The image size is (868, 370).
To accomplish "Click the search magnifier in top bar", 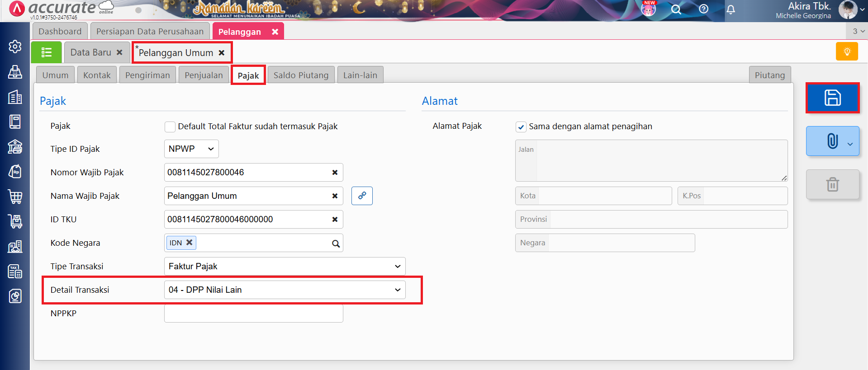I will click(676, 9).
